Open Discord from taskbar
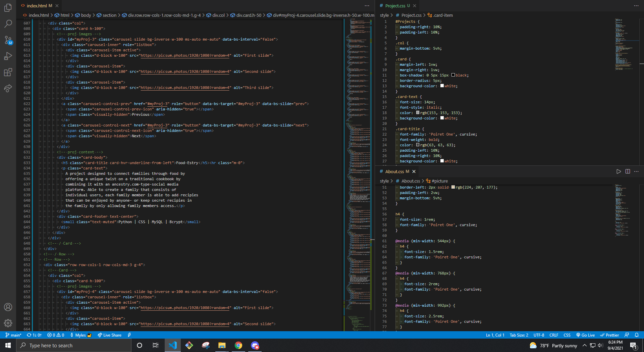This screenshot has height=352, width=644. 255,345
